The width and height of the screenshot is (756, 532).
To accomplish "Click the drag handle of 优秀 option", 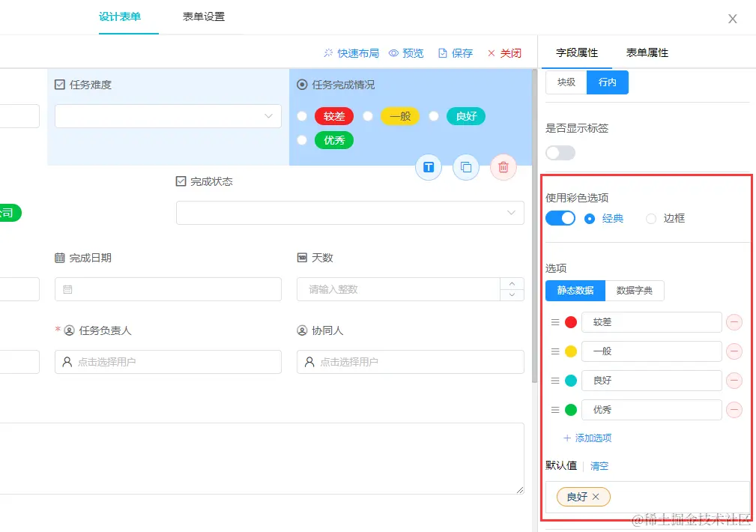I will pyautogui.click(x=555, y=410).
